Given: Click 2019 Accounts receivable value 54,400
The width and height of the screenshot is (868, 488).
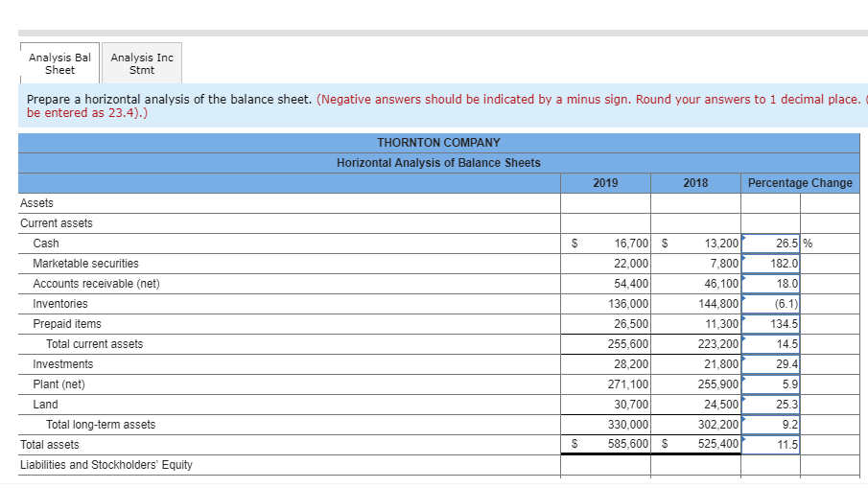Looking at the screenshot, I should (x=631, y=284).
